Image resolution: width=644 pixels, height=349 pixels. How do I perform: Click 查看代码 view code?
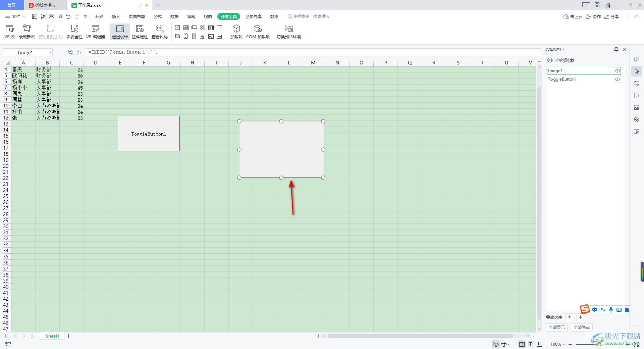[x=160, y=32]
